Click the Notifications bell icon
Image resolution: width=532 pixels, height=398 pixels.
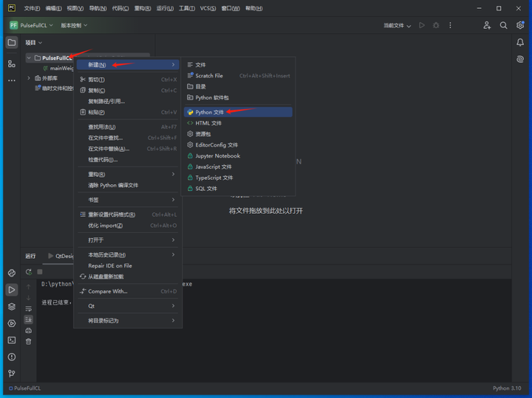pos(519,42)
